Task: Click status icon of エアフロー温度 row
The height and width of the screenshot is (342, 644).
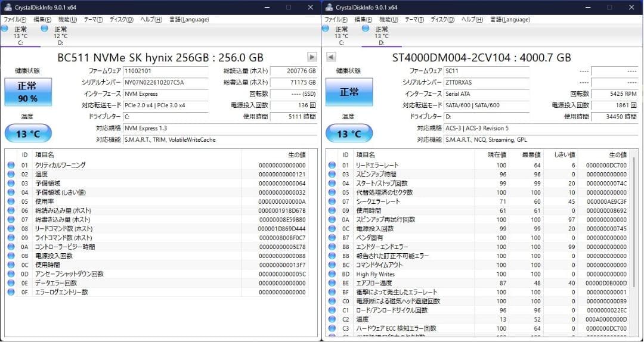Action: pos(332,283)
